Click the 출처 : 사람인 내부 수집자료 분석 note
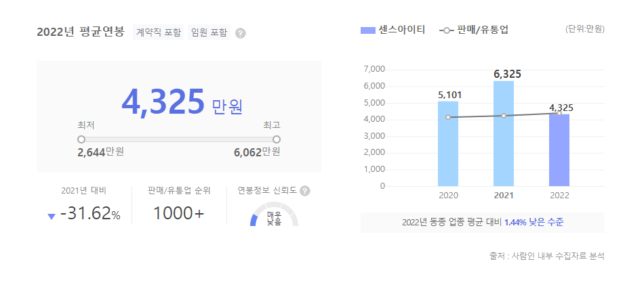Screen dimensions: 644x291 547,256
